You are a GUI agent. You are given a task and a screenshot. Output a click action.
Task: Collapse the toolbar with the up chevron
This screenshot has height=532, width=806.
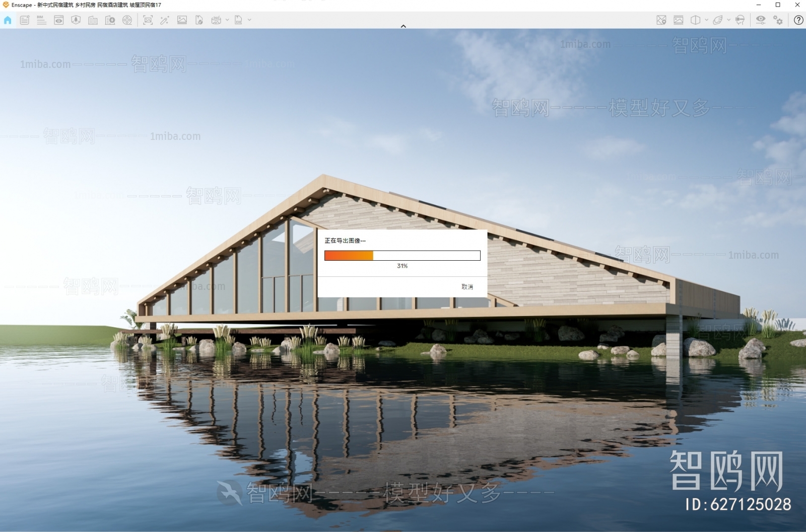point(403,26)
